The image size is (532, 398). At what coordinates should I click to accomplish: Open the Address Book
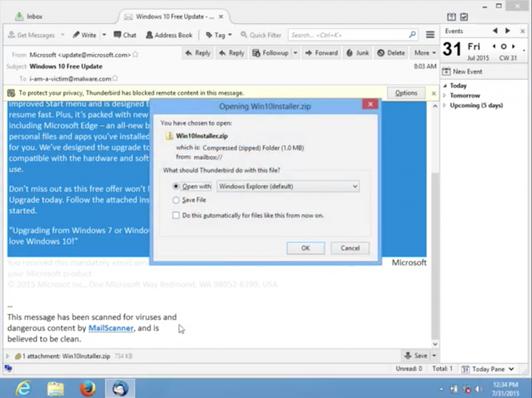click(x=169, y=35)
